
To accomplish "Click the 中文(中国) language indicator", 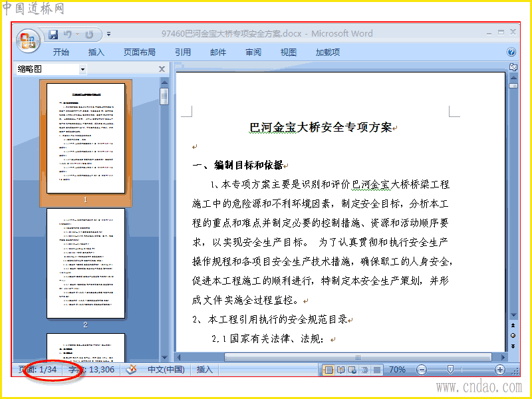I will click(x=166, y=370).
